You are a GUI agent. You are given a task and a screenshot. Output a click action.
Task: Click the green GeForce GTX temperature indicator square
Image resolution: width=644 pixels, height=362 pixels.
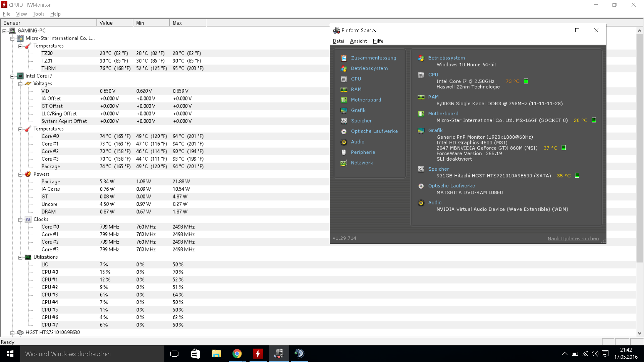(563, 148)
